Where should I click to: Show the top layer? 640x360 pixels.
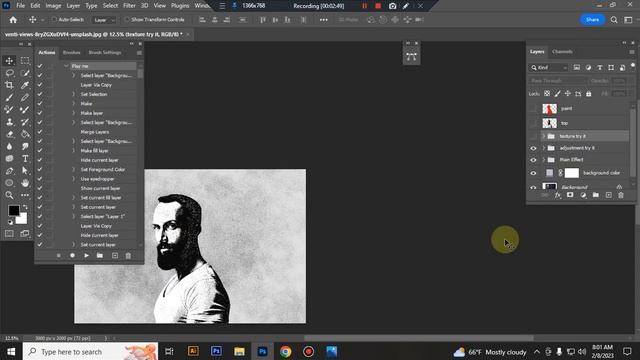point(533,123)
